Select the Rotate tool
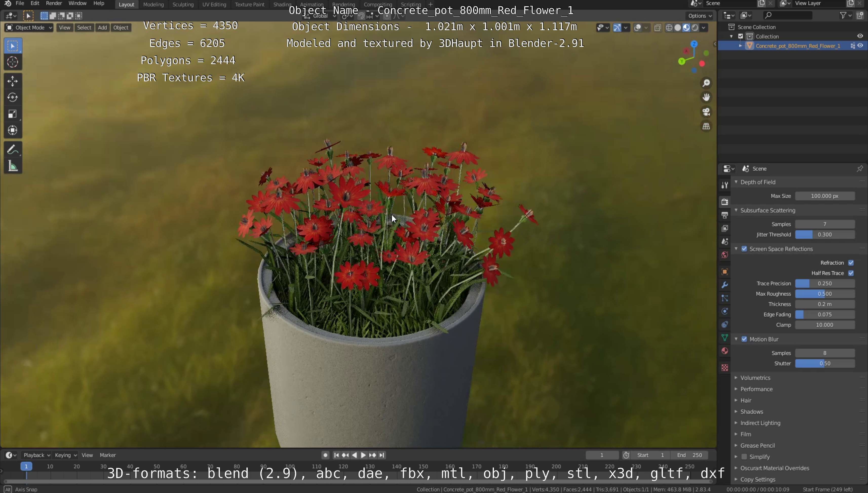Viewport: 868px width, 493px height. click(13, 98)
